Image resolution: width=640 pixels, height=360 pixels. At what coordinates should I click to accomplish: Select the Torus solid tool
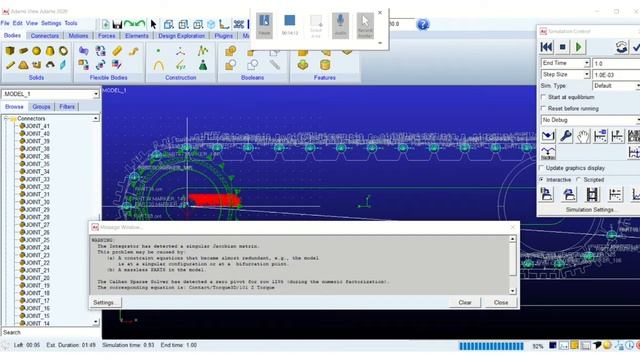(x=64, y=51)
